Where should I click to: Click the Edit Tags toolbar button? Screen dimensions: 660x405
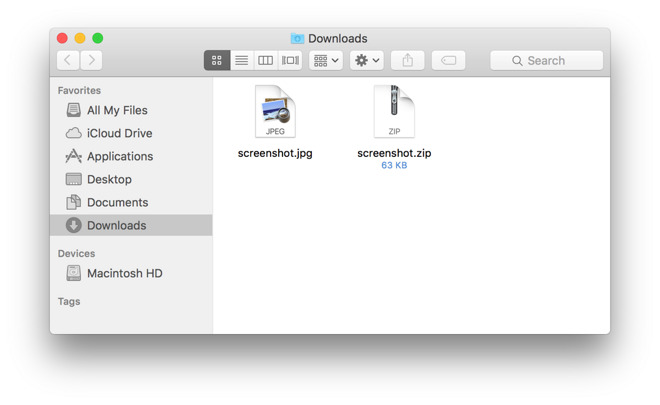(x=448, y=60)
